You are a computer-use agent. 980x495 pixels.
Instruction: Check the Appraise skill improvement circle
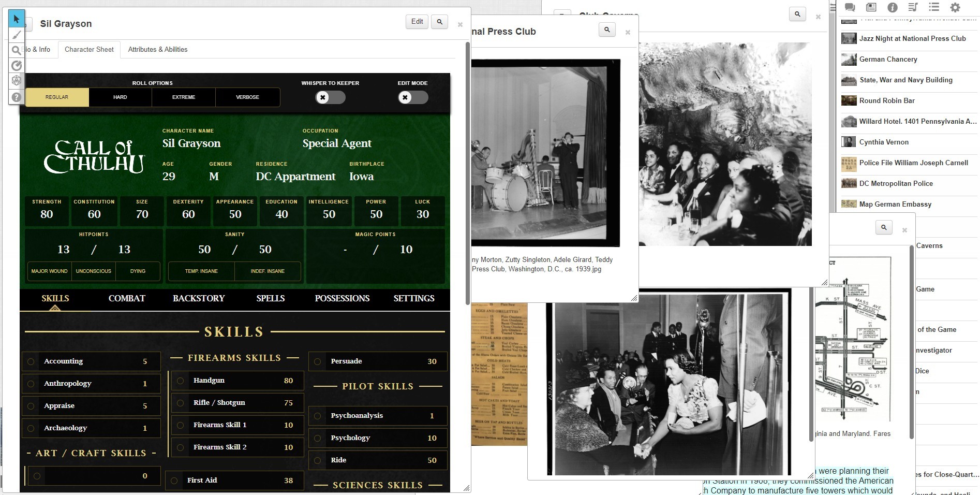(31, 406)
